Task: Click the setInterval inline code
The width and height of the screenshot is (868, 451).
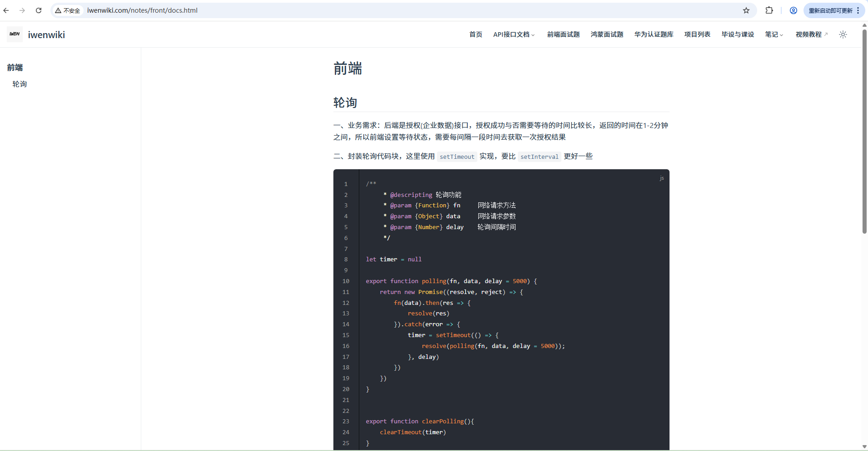Action: coord(539,157)
